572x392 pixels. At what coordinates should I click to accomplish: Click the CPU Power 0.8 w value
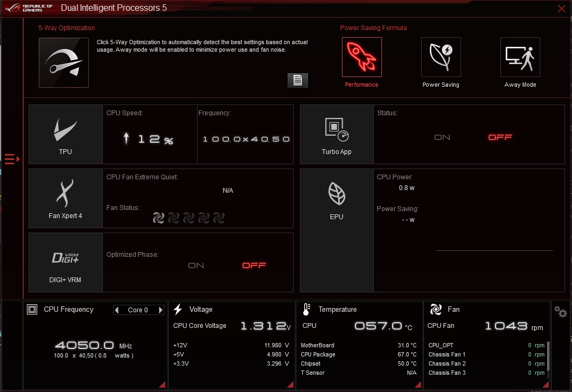[407, 188]
